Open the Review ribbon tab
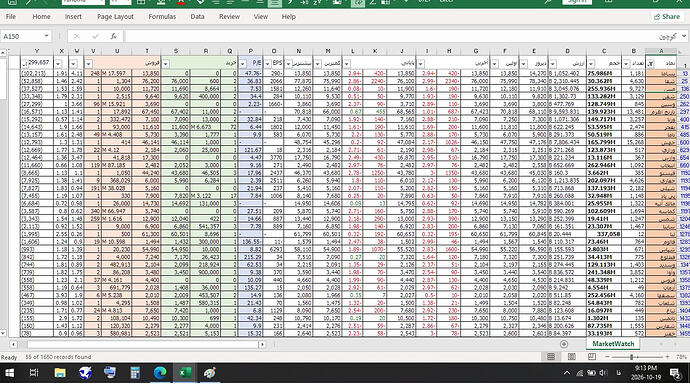The height and width of the screenshot is (386, 690). pyautogui.click(x=229, y=17)
